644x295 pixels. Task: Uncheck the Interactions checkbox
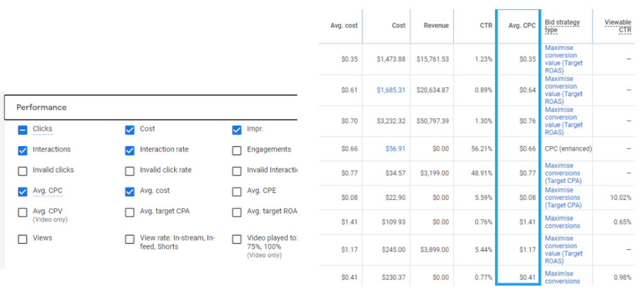coord(23,151)
